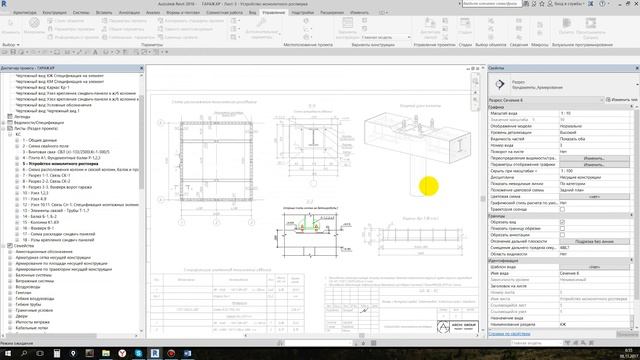Click Edit Type in Properties

(x=621, y=100)
